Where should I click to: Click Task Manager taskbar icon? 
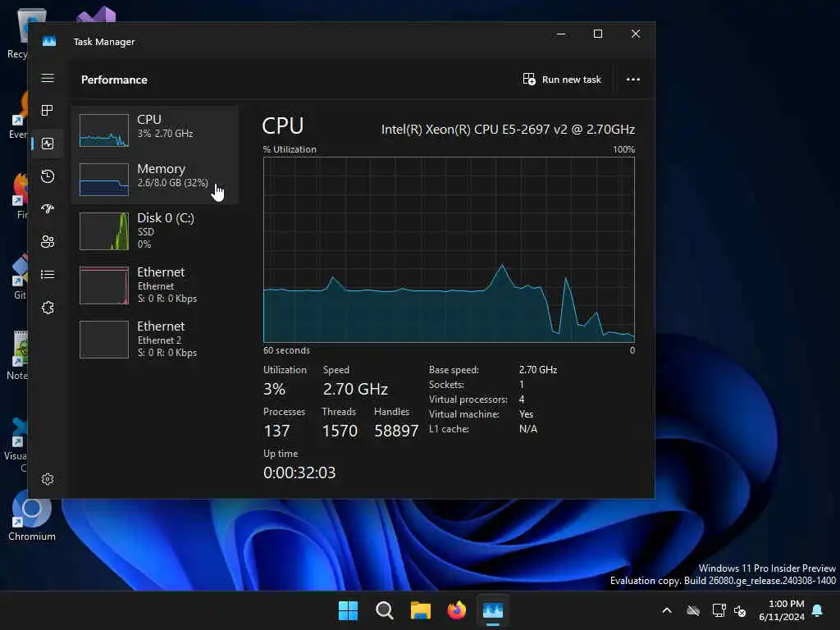point(493,610)
